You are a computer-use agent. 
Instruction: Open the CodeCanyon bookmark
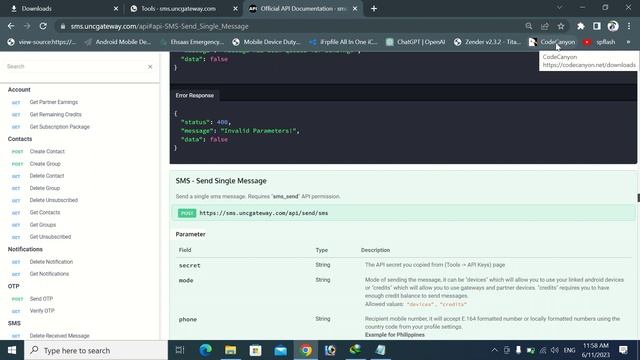pos(552,42)
